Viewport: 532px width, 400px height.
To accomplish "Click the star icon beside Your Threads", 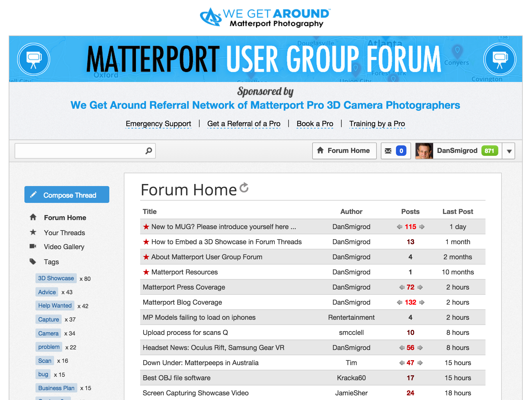I will click(33, 232).
